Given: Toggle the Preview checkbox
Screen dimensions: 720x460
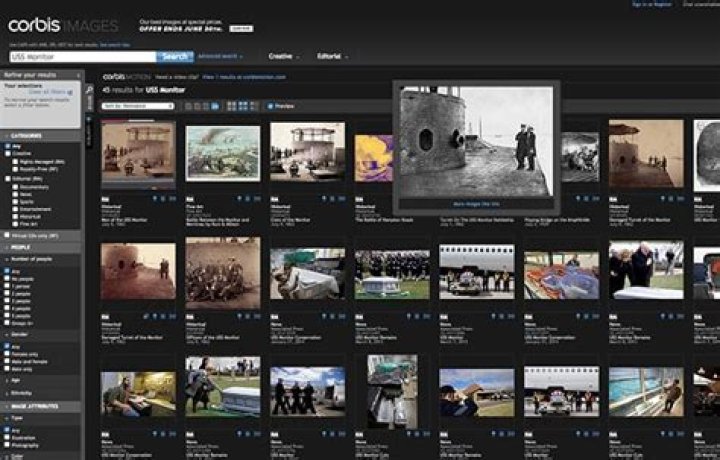Looking at the screenshot, I should pyautogui.click(x=270, y=107).
